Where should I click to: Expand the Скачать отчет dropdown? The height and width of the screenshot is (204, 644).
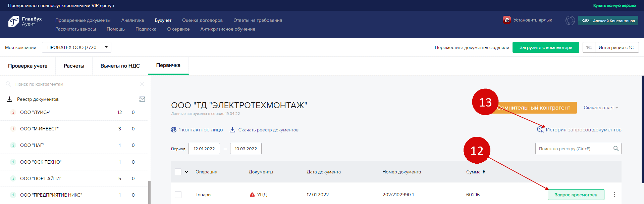(601, 108)
